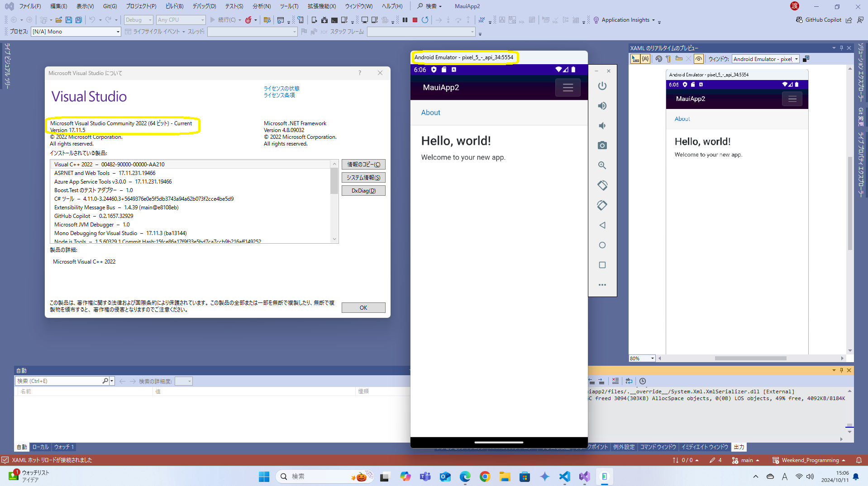Open the search depth dropdown in Autos panel
Screen dimensions: 868x486
click(x=184, y=381)
